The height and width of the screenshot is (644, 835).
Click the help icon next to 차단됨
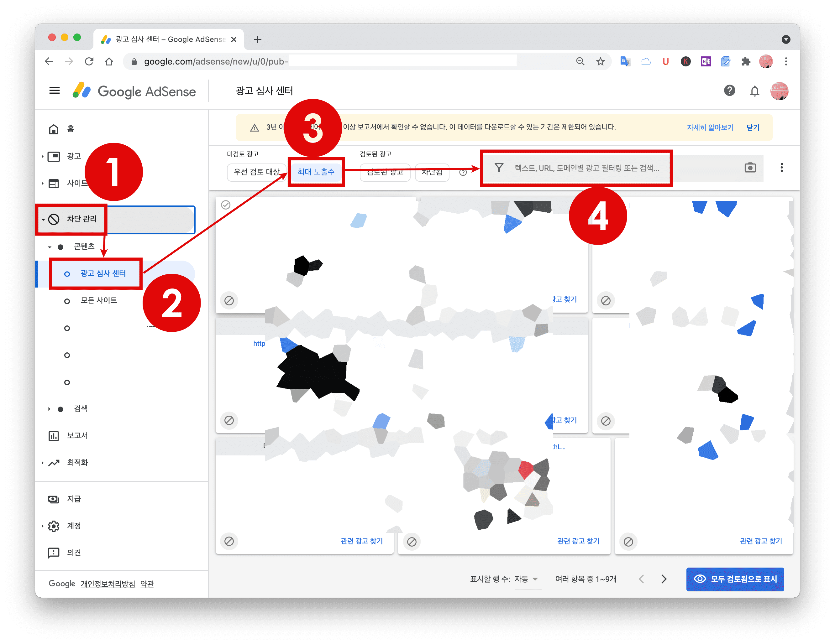[x=463, y=172]
